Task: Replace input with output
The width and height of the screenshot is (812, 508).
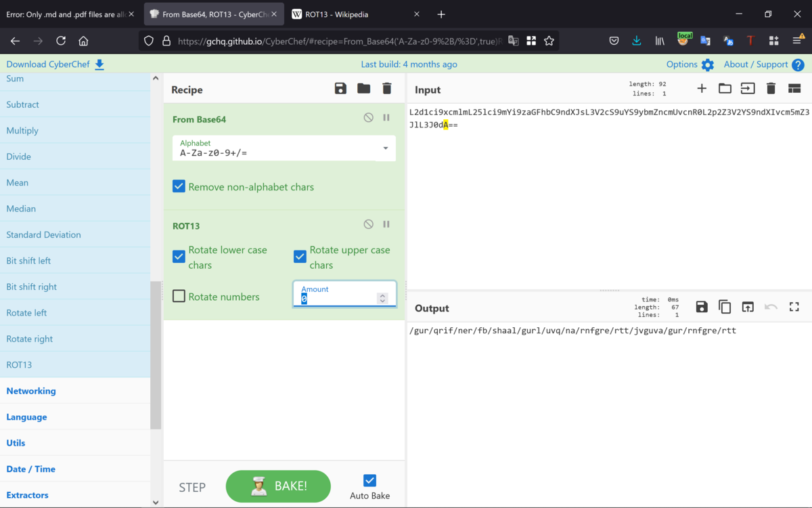Action: (748, 307)
